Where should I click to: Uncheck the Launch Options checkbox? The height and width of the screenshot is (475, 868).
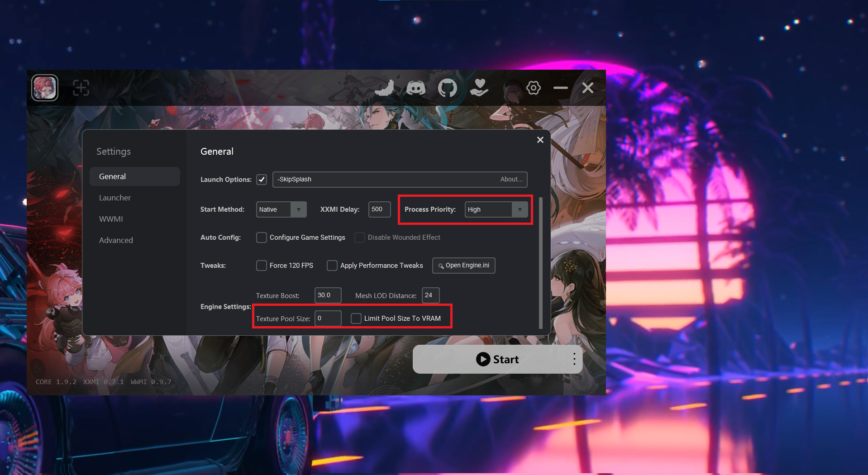[x=262, y=180]
